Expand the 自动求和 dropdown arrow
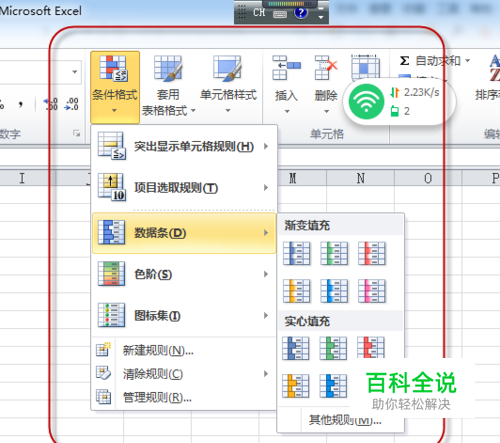Image resolution: width=500 pixels, height=443 pixels. tap(467, 61)
